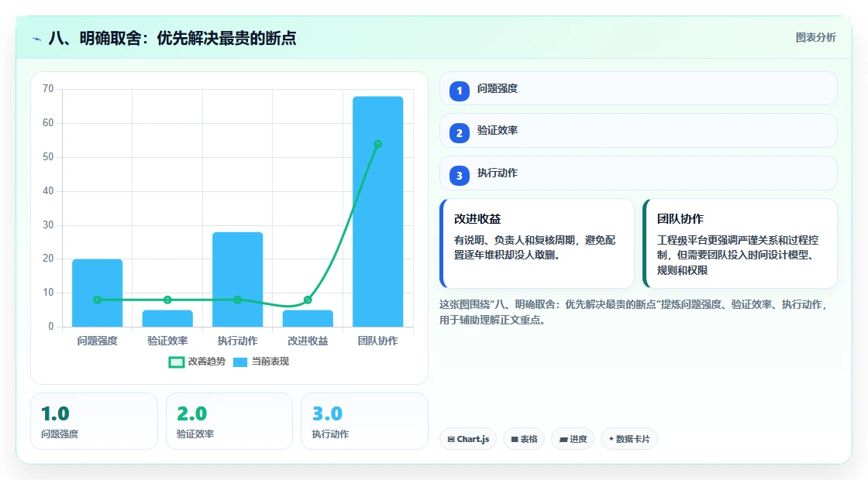Click the trend line point above 团队协作
This screenshot has width=868, height=480.
point(378,144)
